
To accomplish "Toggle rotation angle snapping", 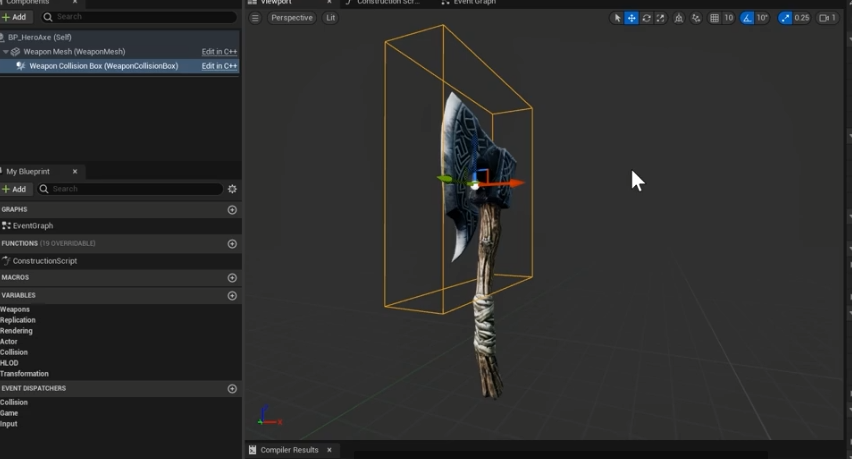I will click(x=747, y=18).
